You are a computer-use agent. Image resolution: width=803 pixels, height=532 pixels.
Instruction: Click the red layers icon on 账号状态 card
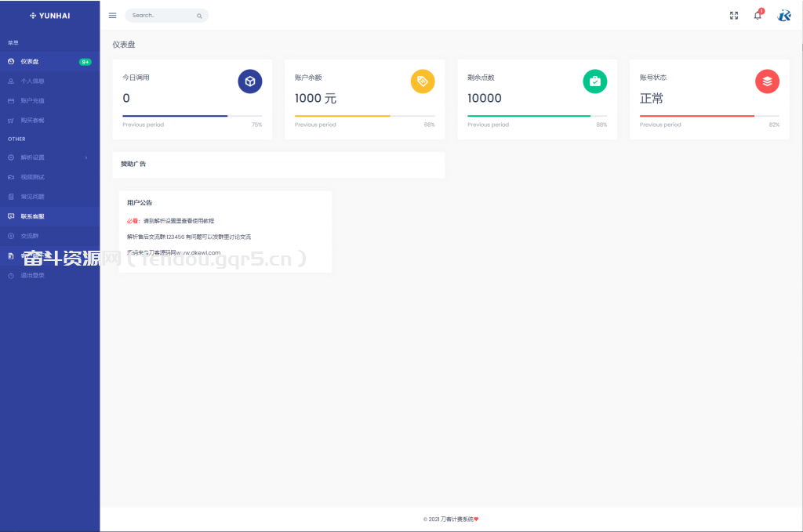coord(767,81)
